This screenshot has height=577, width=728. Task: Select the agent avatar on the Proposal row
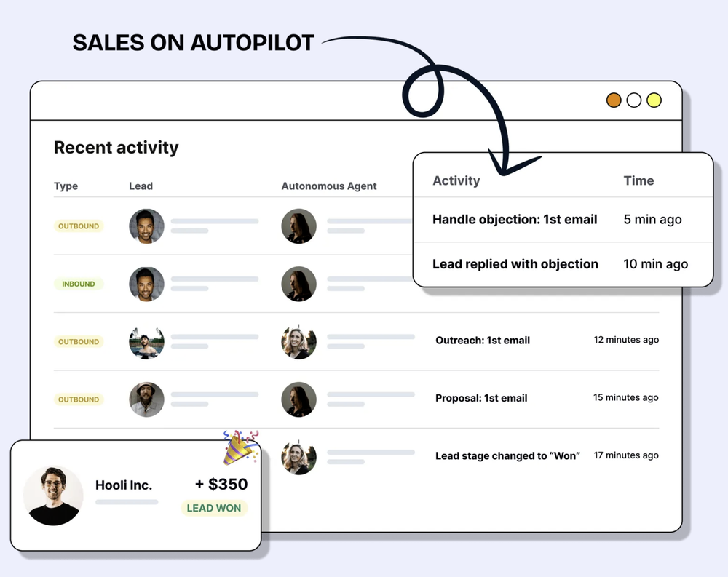coord(298,399)
